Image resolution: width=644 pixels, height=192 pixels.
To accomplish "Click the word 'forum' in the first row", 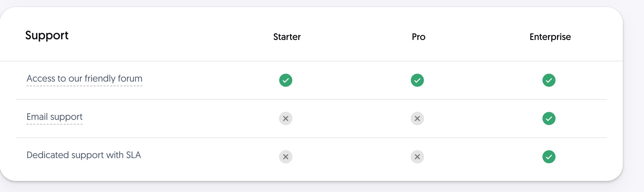I will [x=130, y=79].
